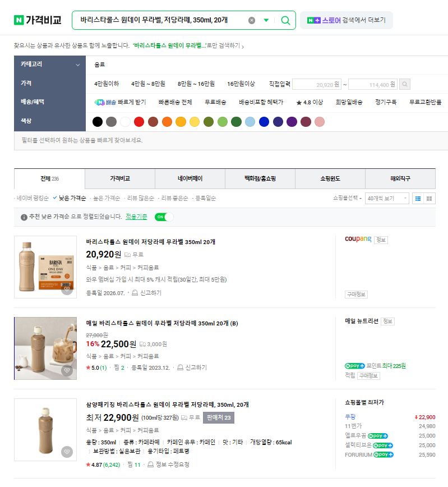Expand the 카테고리 filter chevron
Screen dimensions: 448x487
point(78,65)
